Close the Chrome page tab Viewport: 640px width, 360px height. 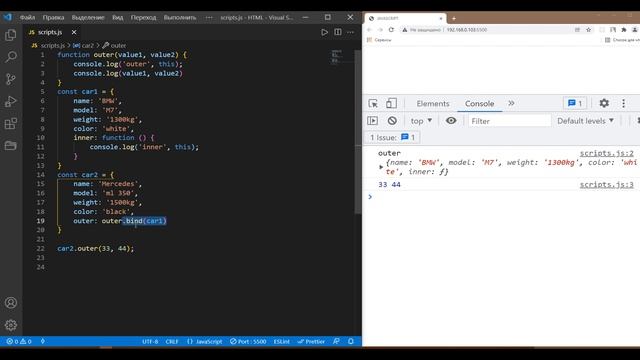click(441, 18)
